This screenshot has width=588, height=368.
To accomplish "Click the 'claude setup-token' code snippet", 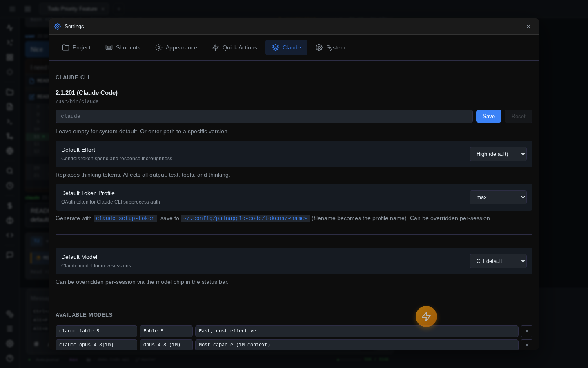I will [125, 218].
